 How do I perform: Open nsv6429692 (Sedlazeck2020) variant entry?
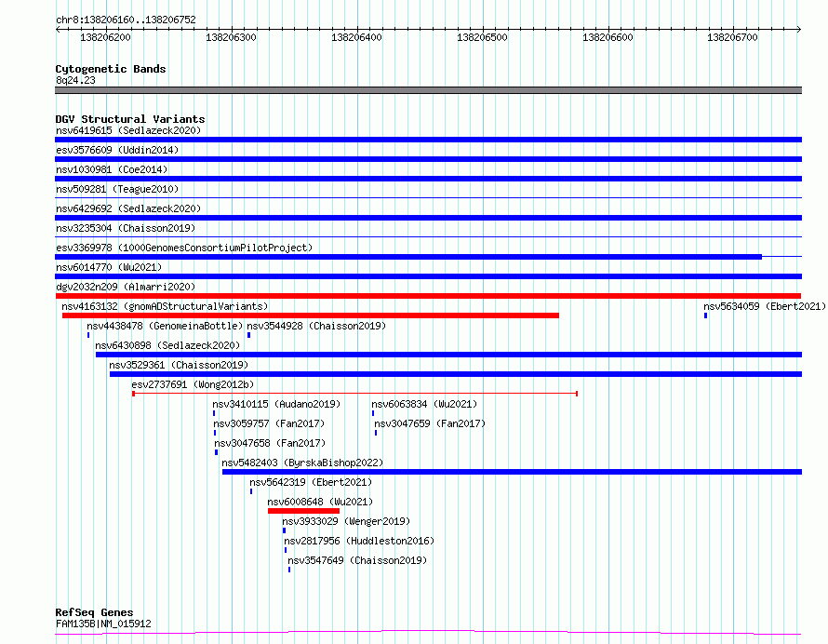click(x=128, y=208)
